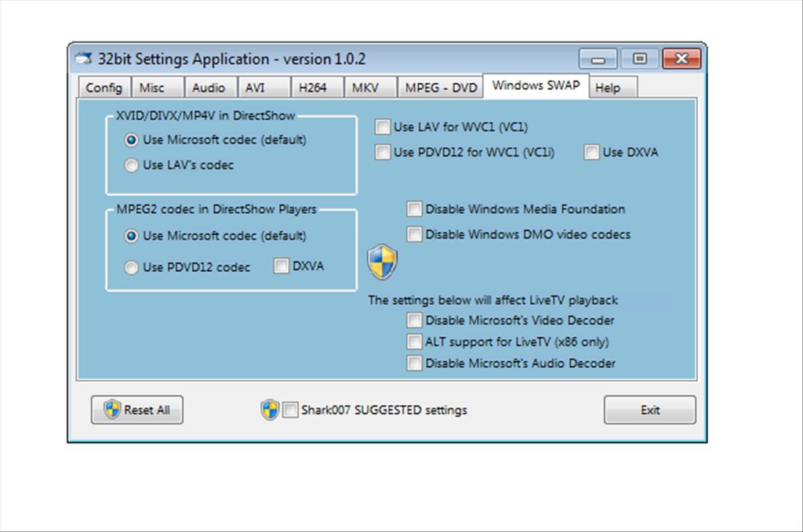Viewport: 803px width, 532px height.
Task: Click the 'XVID/DIVX/MP4V in DirectShow' group label
Action: 205,116
